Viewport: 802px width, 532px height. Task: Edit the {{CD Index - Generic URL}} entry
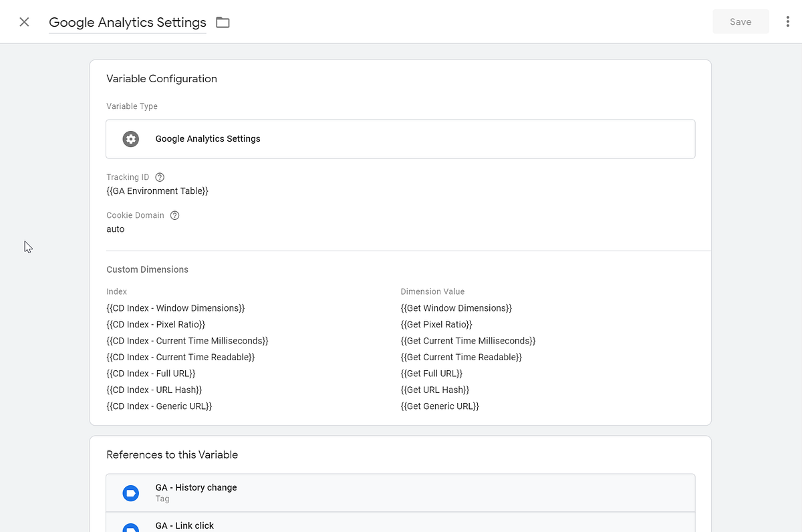[x=159, y=406]
